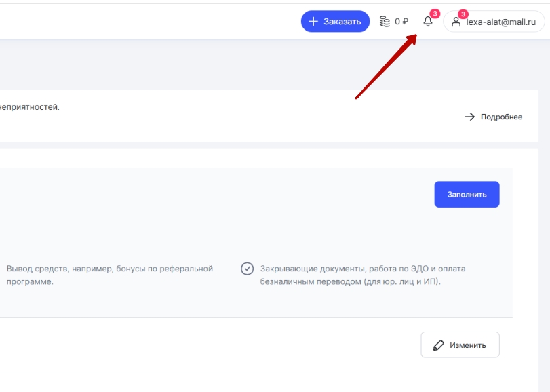Click the arrow icon beside Подробнее
Image resolution: width=550 pixels, height=392 pixels.
pos(469,117)
